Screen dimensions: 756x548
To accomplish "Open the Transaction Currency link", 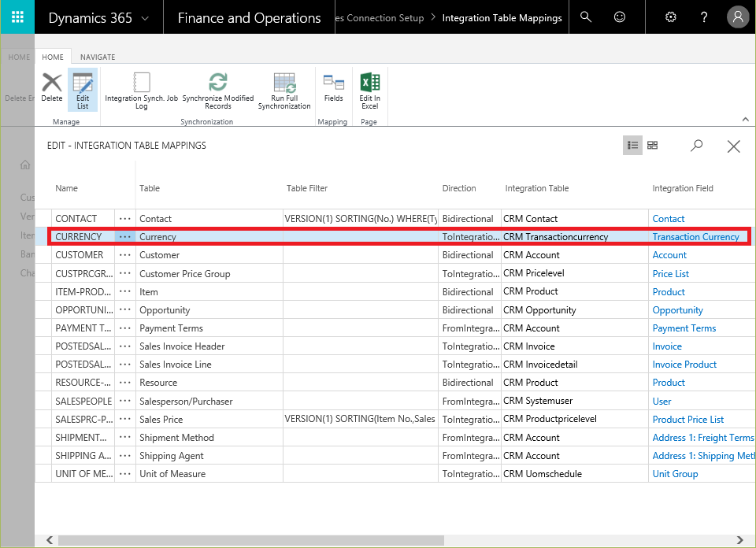I will point(695,237).
